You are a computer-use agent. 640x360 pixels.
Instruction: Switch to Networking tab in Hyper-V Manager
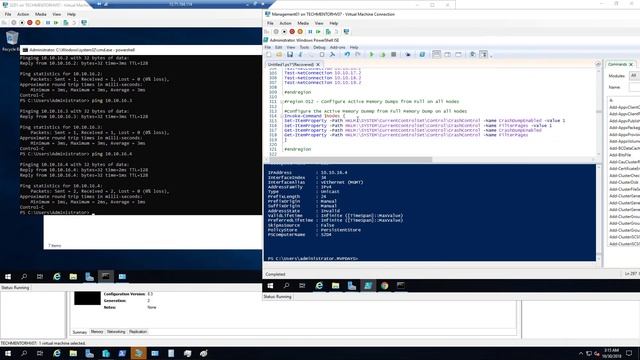pyautogui.click(x=116, y=332)
